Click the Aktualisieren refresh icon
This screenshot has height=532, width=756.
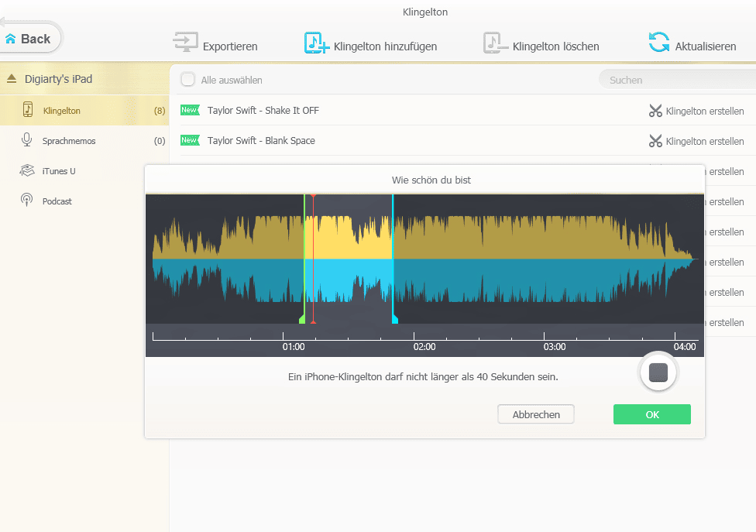pos(659,43)
